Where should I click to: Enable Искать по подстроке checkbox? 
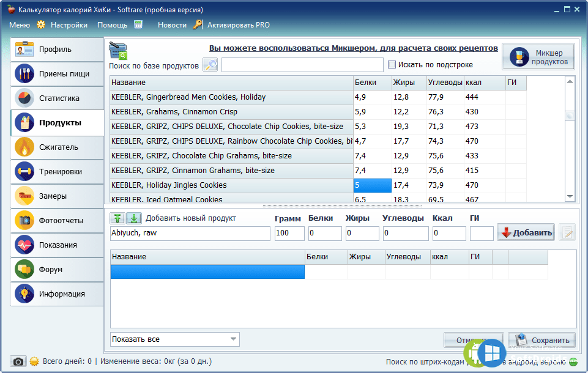click(x=392, y=64)
